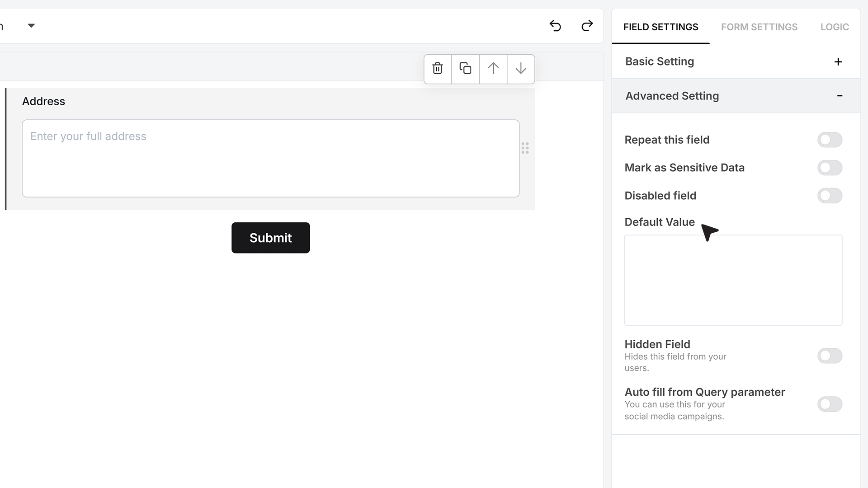Collapse the Advanced Setting section
Image resolution: width=868 pixels, height=488 pixels.
(736, 96)
